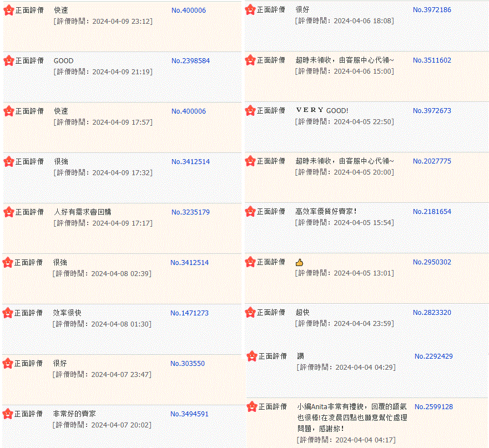The image size is (489, 448).
Task: Click the No.3494591 link
Action: [189, 414]
